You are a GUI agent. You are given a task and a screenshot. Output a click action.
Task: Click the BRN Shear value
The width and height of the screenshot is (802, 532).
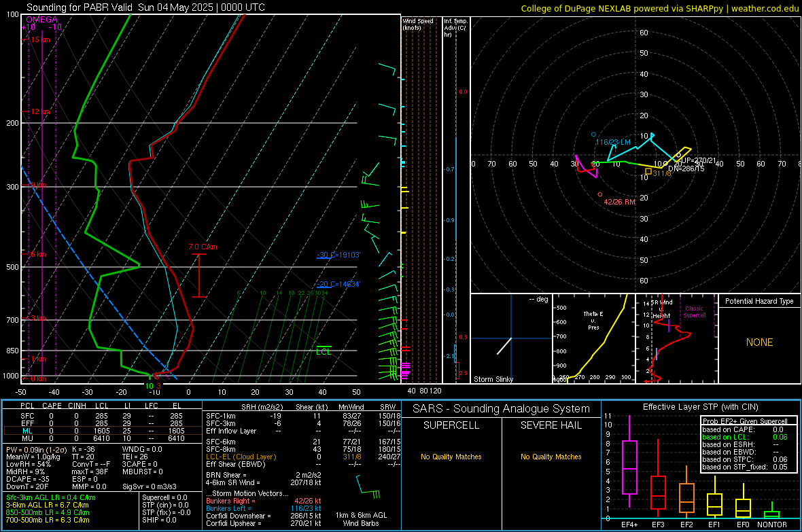click(x=264, y=475)
